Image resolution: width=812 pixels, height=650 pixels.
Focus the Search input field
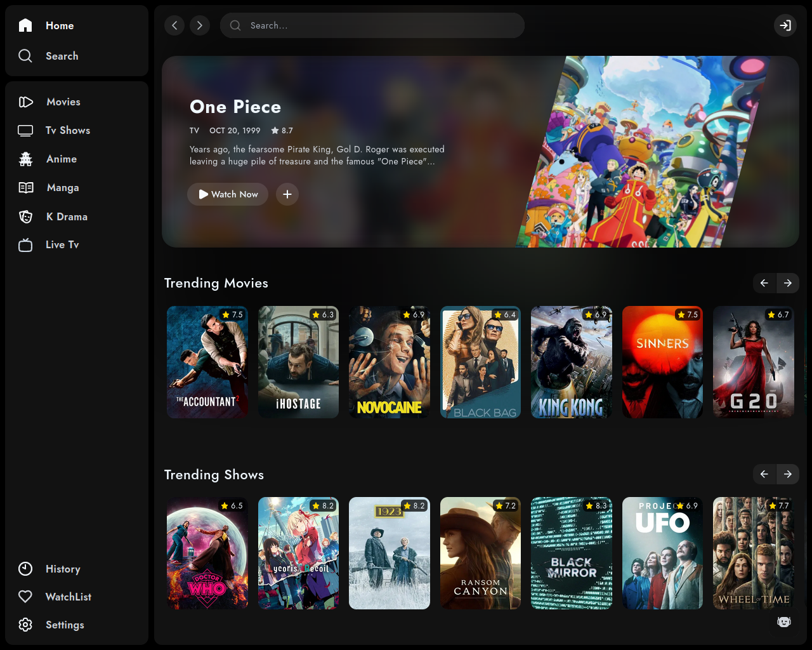(372, 25)
